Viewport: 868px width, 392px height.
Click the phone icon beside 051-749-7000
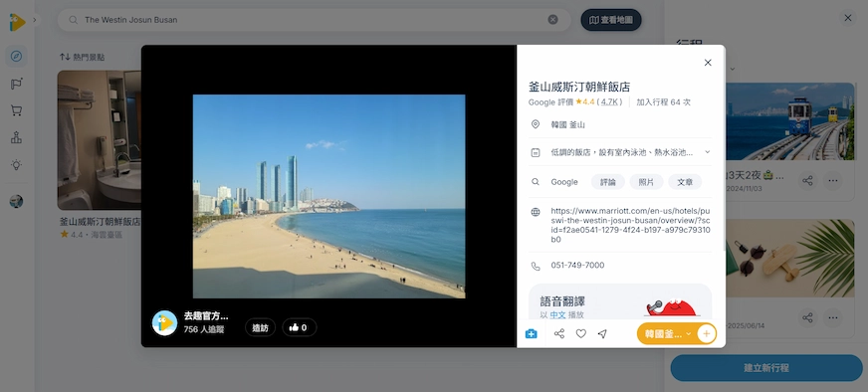coord(536,267)
